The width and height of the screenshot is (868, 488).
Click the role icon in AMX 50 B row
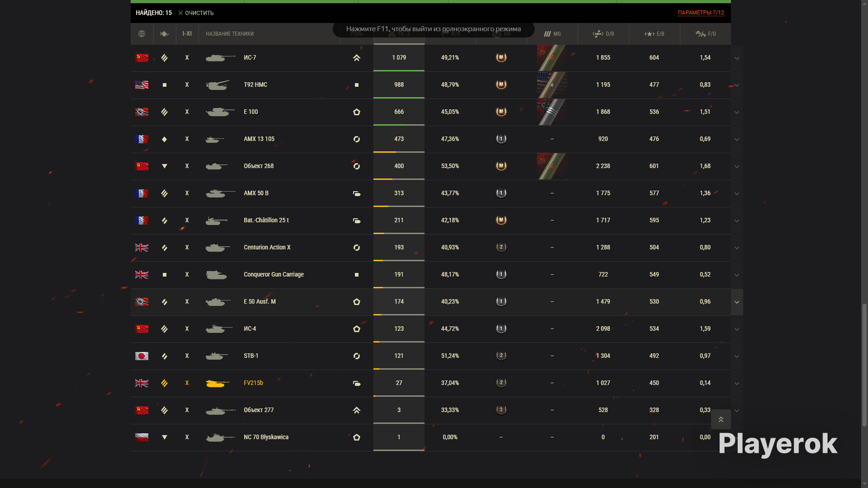pos(357,193)
